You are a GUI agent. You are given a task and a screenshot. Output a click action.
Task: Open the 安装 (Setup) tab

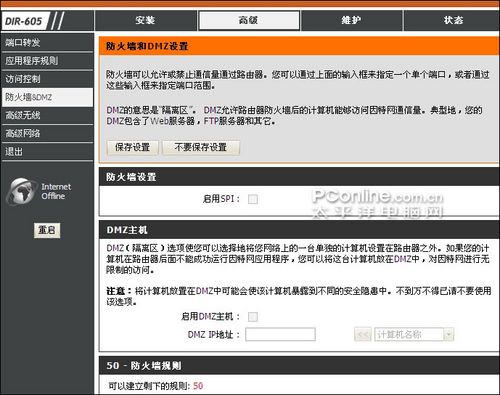(145, 20)
